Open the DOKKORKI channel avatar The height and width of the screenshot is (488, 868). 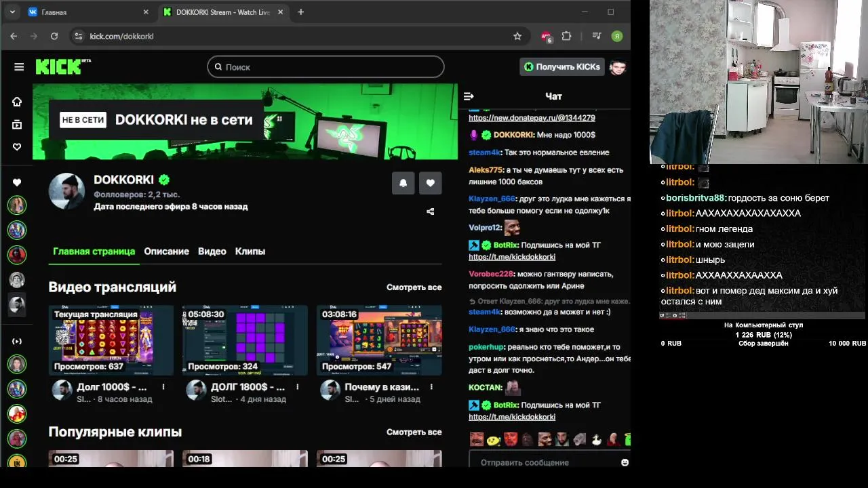pyautogui.click(x=66, y=191)
